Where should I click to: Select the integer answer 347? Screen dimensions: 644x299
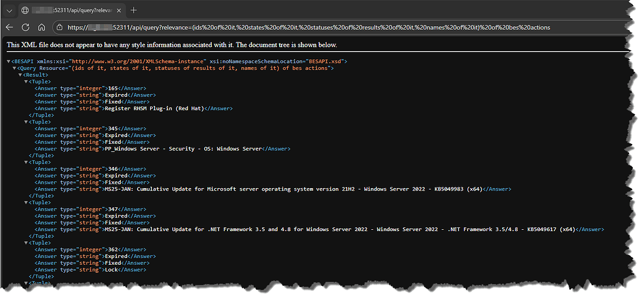tap(113, 209)
